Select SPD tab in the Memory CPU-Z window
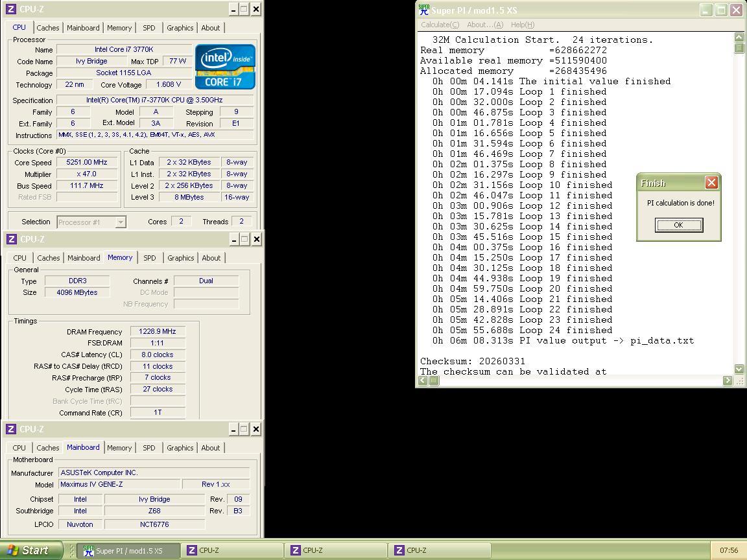747x560 pixels. [150, 257]
